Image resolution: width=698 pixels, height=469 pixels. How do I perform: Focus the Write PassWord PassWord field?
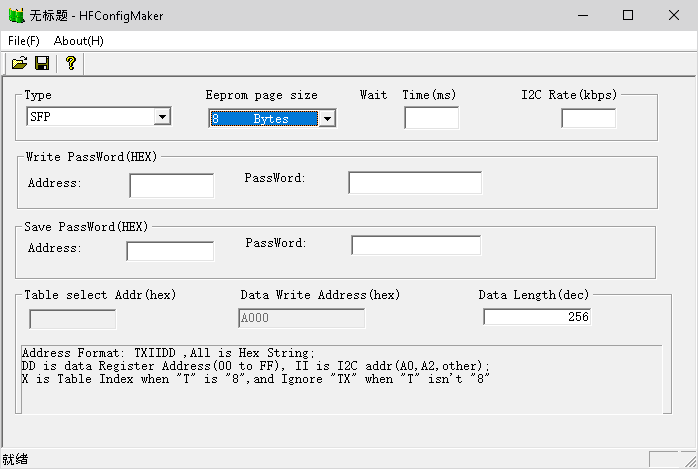414,182
